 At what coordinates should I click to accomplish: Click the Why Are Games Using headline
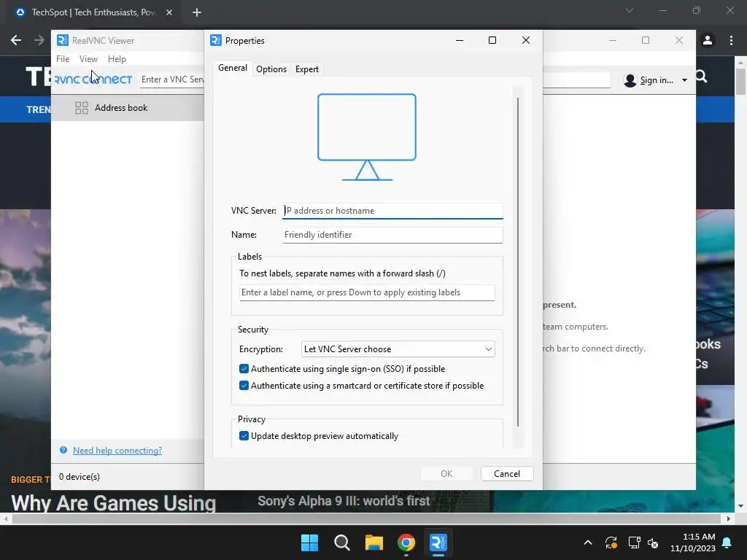113,503
